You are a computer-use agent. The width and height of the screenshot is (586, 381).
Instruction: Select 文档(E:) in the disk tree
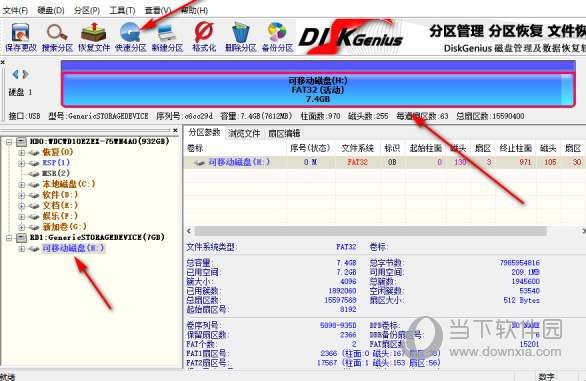[60, 206]
